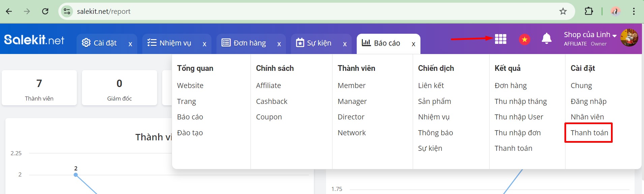Reload the page in the browser
The width and height of the screenshot is (644, 194).
pyautogui.click(x=45, y=11)
